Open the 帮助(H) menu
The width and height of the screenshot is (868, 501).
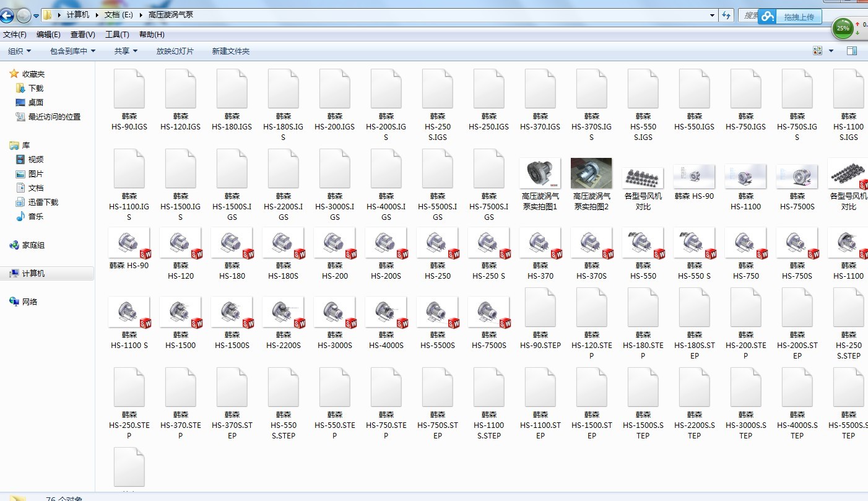coord(152,35)
